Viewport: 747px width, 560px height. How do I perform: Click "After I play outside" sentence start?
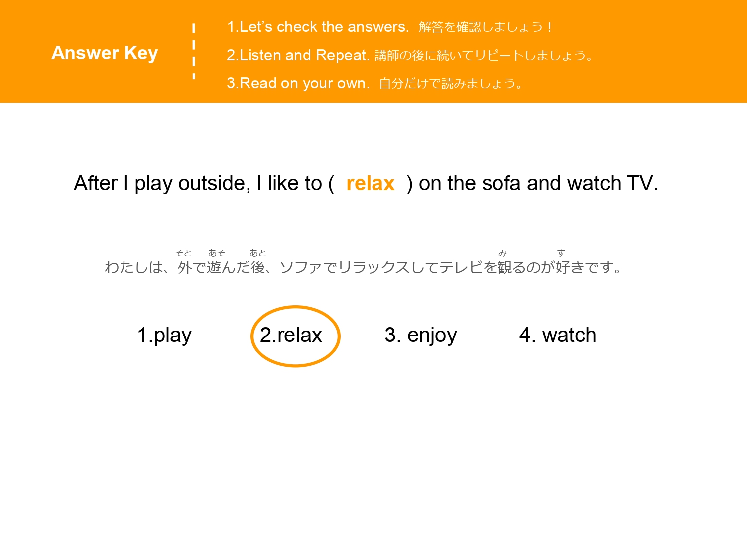point(161,183)
